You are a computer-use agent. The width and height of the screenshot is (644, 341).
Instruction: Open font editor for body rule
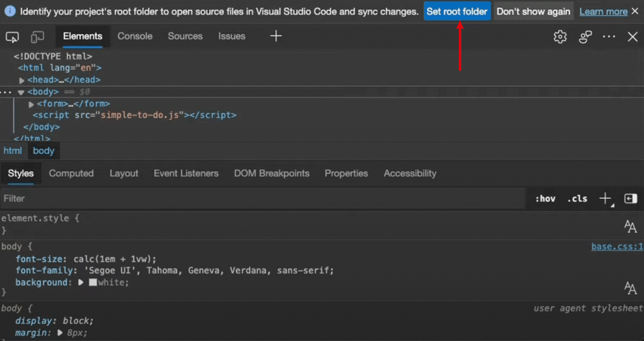(x=630, y=288)
